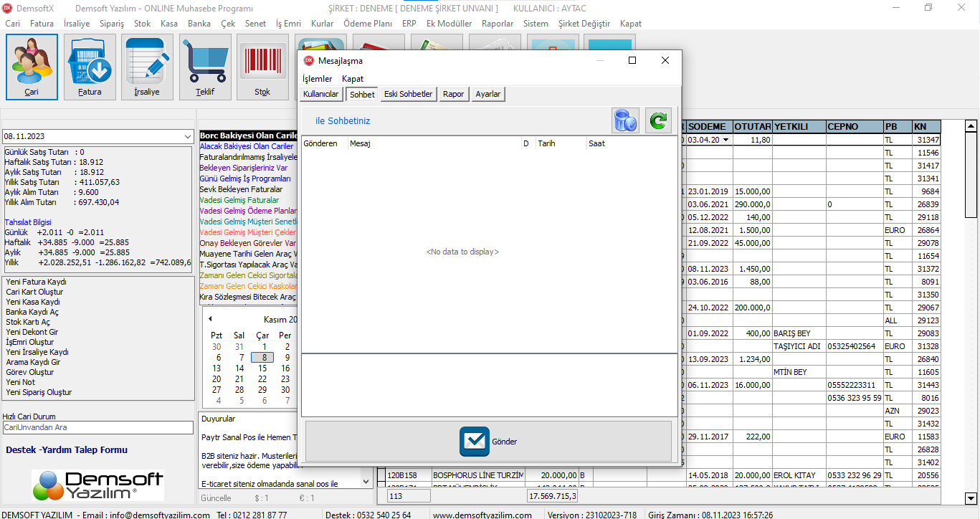Screen dimensions: 980x519
Task: Click the YETKILI column header
Action: pyautogui.click(x=799, y=127)
